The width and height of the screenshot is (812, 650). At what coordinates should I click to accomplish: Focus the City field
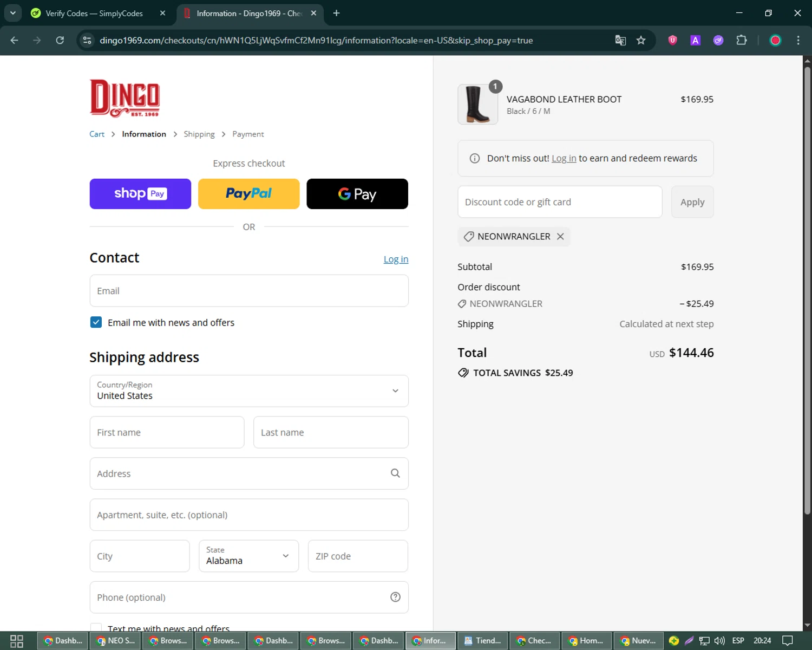click(x=140, y=556)
